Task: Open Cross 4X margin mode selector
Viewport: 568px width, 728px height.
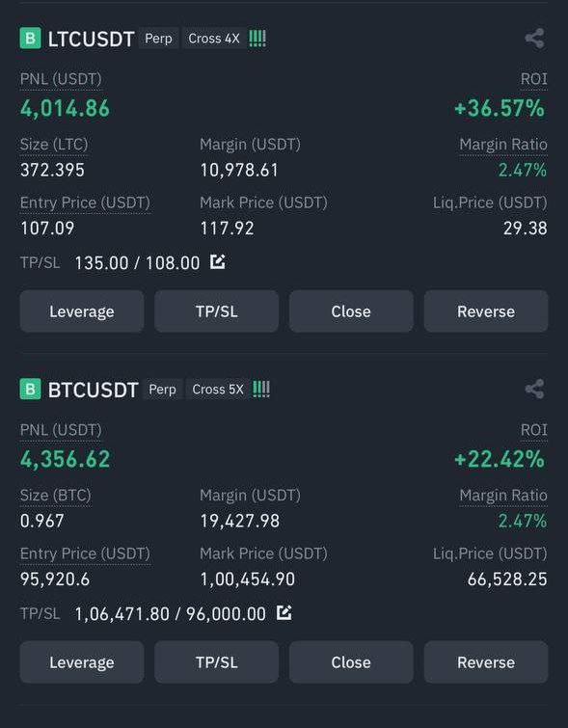Action: point(214,38)
